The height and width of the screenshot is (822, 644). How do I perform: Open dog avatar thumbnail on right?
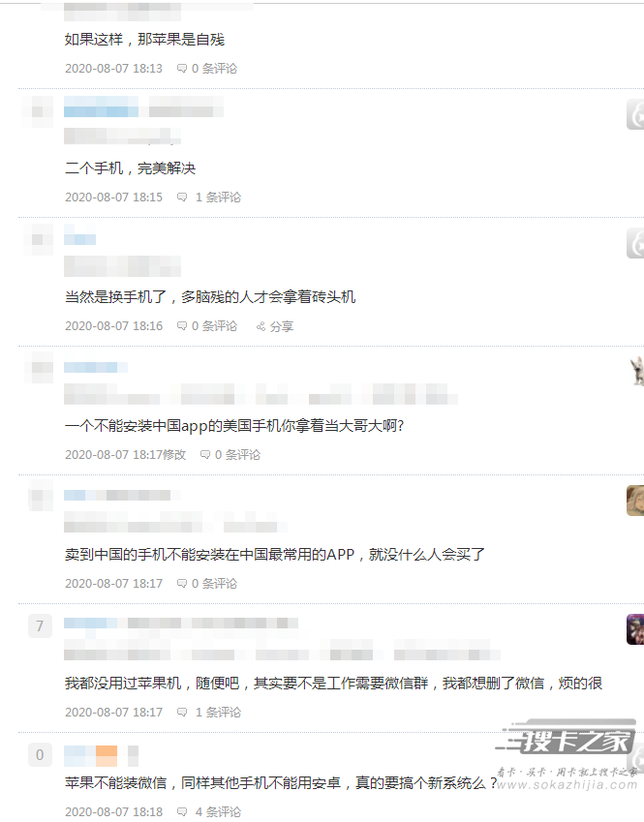(636, 371)
